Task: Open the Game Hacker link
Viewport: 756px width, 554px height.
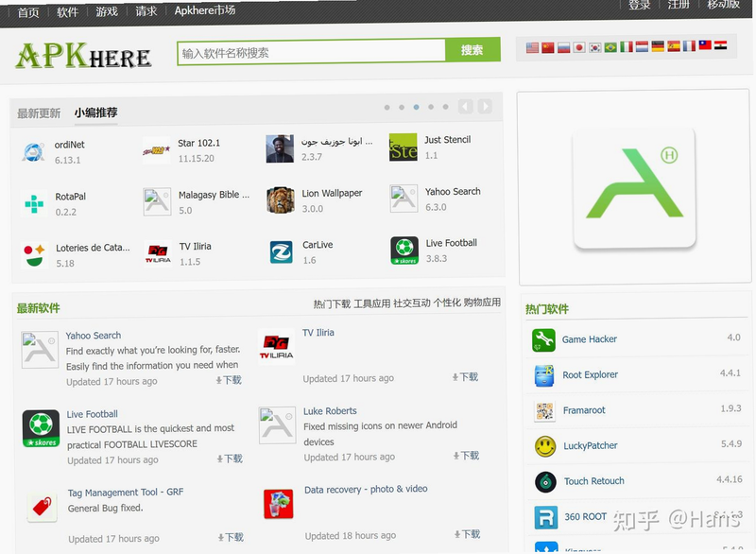Action: 589,339
